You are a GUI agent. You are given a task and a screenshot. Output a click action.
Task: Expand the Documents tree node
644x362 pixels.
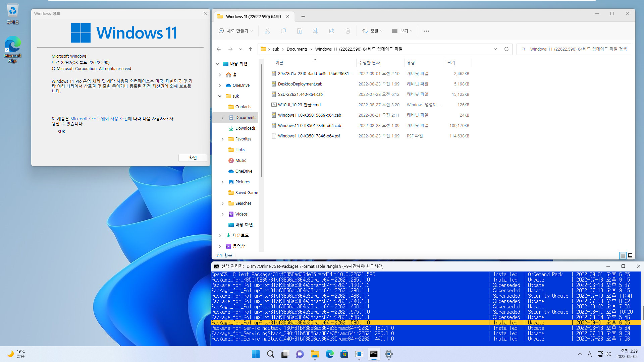(x=223, y=118)
